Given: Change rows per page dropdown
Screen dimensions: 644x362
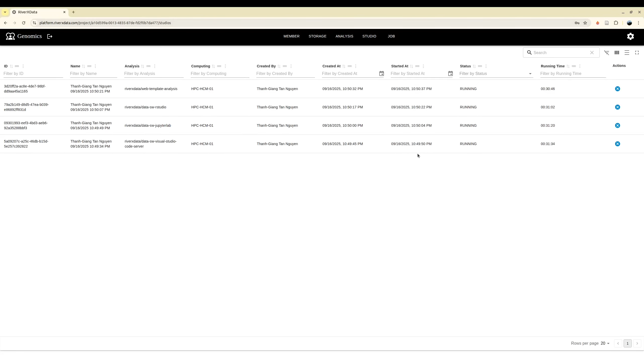Looking at the screenshot, I should pos(605,343).
